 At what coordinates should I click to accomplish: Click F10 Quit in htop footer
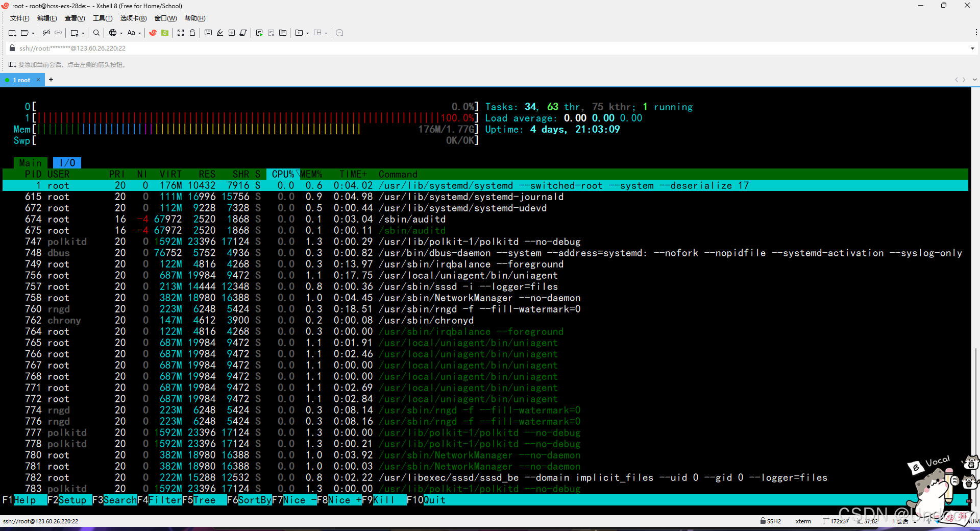coord(426,500)
